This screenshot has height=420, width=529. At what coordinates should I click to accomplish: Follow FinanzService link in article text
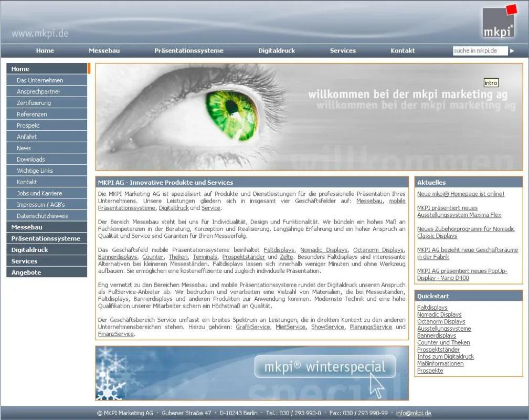coord(115,334)
